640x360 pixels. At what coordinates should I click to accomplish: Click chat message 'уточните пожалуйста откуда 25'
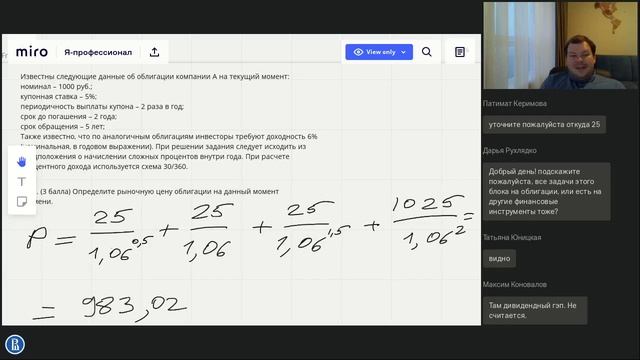click(x=544, y=124)
